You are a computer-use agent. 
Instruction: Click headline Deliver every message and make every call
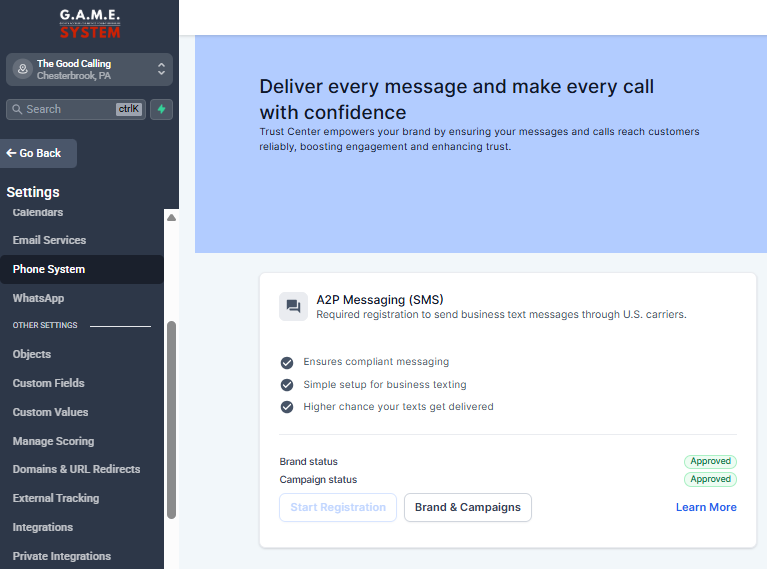456,99
